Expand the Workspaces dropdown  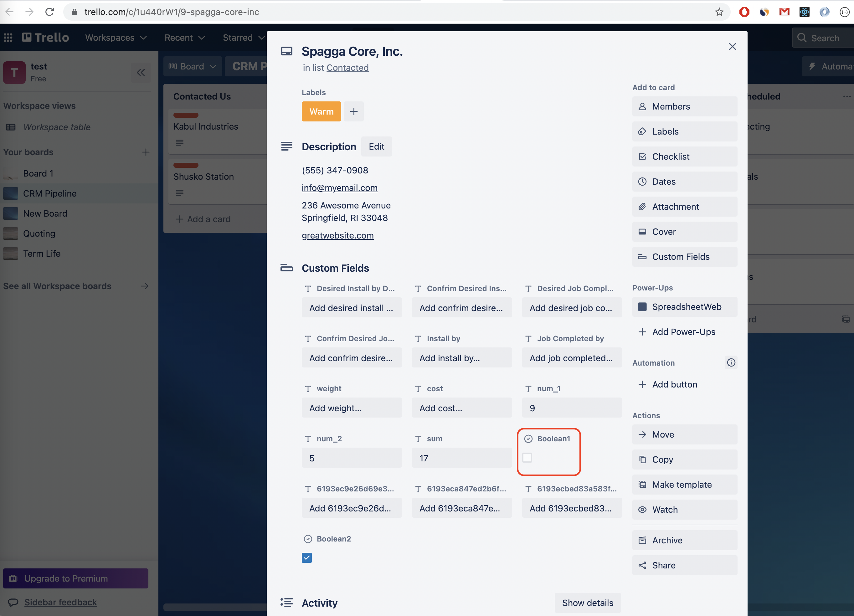tap(116, 38)
